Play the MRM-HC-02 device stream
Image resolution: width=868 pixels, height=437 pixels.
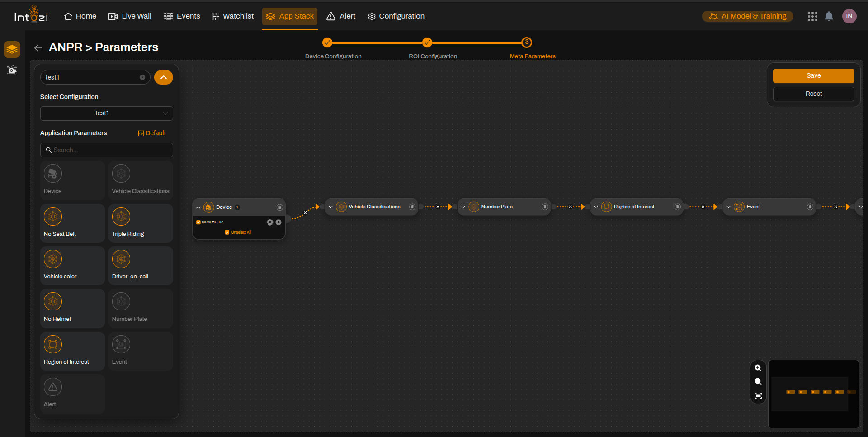tap(278, 222)
